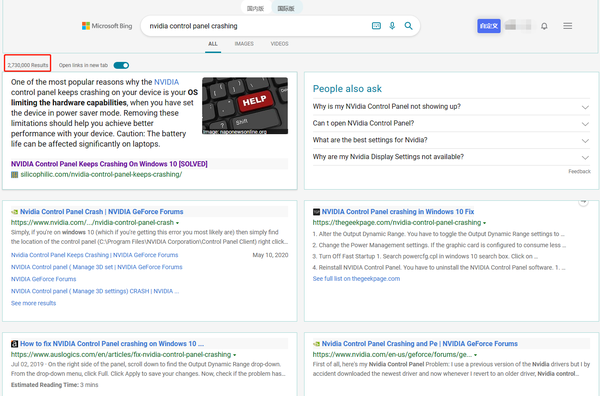Viewport: 600px width, 396px height.
Task: Open dropdown arrow next to thegeekpage.com URL
Action: pyautogui.click(x=484, y=223)
